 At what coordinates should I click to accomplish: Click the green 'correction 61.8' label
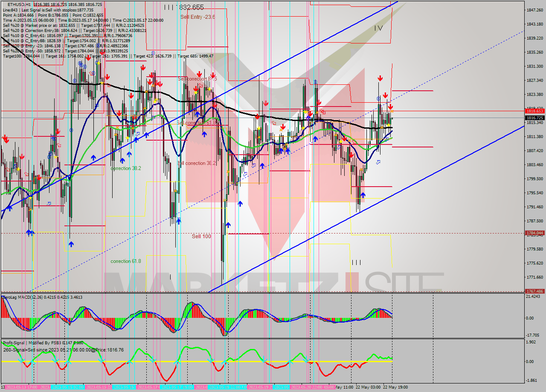[x=126, y=261]
